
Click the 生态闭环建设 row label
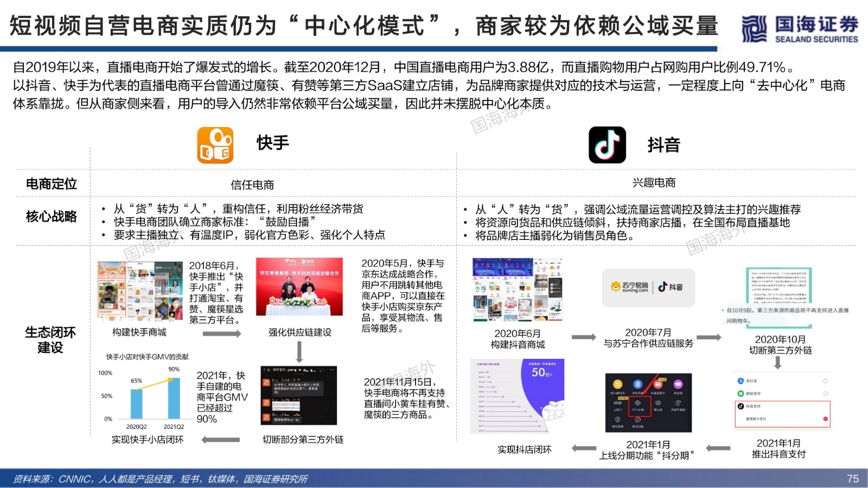50,340
